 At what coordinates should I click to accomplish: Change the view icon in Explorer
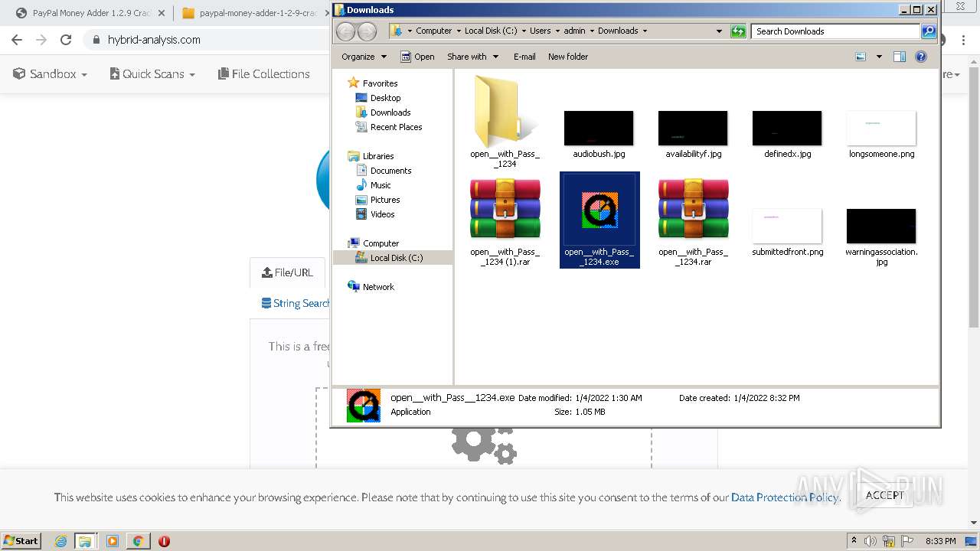point(861,57)
